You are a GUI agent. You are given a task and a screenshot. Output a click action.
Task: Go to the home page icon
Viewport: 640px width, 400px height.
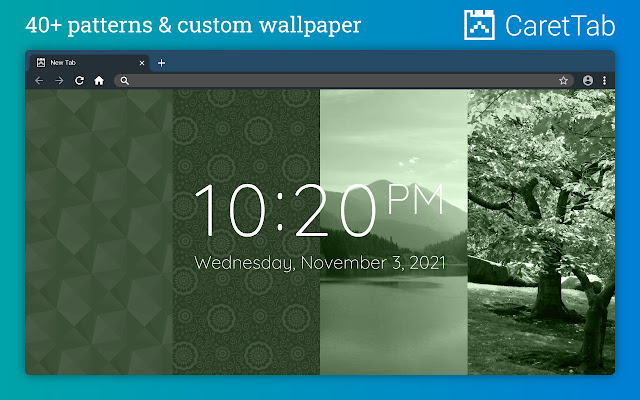pos(99,81)
